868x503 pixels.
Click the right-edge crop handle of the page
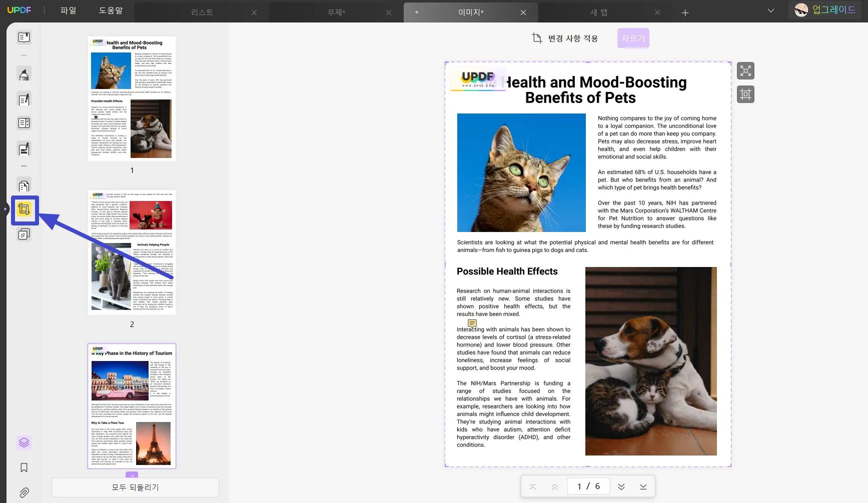731,264
